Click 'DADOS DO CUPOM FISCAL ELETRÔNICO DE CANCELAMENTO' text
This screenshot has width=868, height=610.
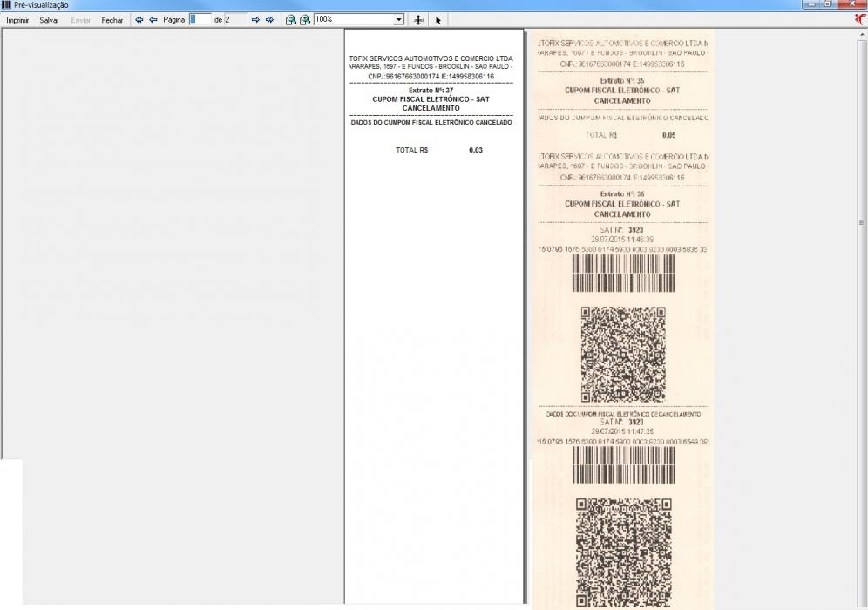tap(623, 414)
